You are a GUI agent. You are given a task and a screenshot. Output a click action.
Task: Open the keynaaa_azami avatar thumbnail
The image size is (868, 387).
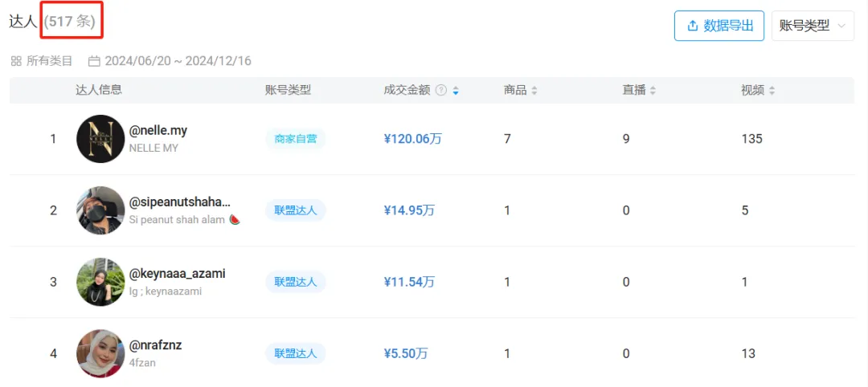100,282
